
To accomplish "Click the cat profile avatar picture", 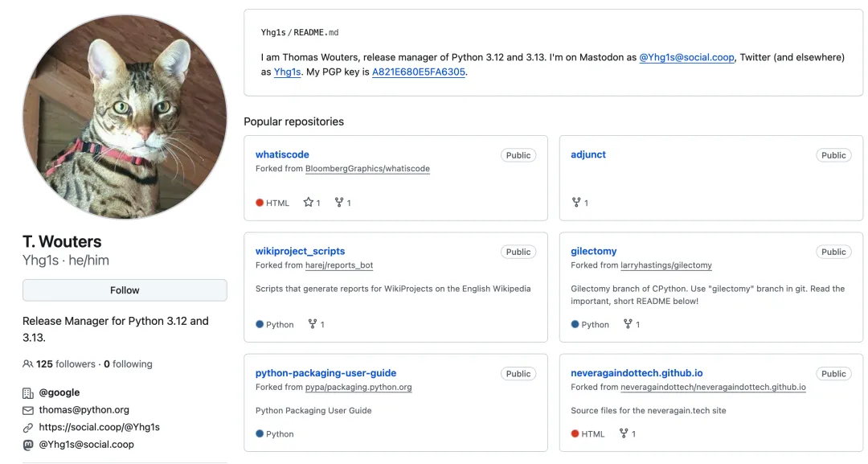I will pos(125,117).
